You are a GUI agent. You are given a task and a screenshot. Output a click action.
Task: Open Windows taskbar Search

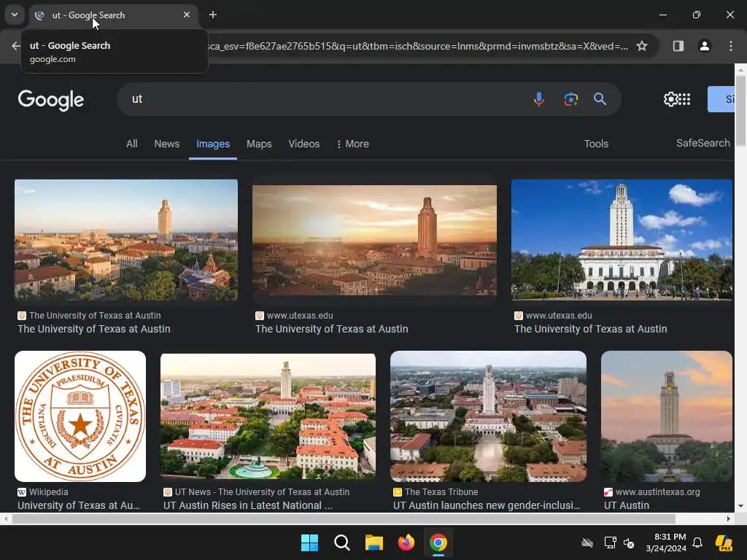[342, 542]
